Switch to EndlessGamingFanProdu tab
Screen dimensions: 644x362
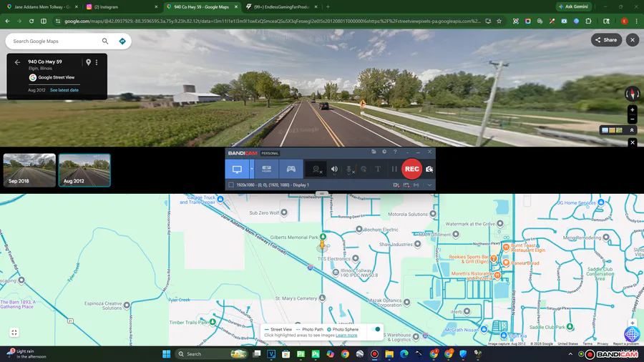click(x=282, y=7)
